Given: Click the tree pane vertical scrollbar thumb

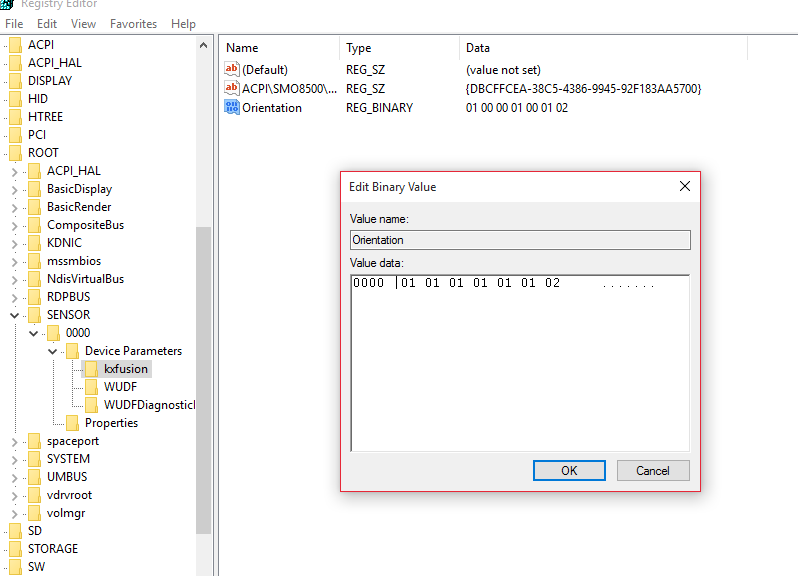Looking at the screenshot, I should pos(204,380).
